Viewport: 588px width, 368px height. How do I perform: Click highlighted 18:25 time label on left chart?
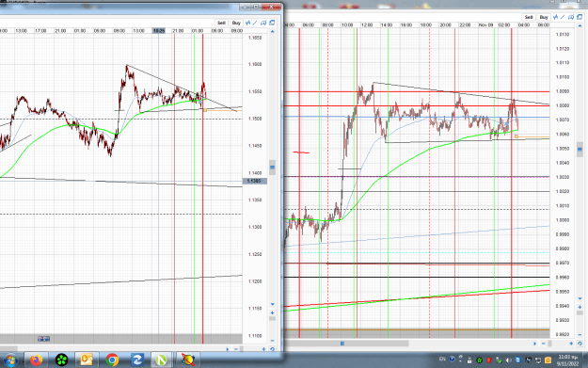[x=159, y=31]
